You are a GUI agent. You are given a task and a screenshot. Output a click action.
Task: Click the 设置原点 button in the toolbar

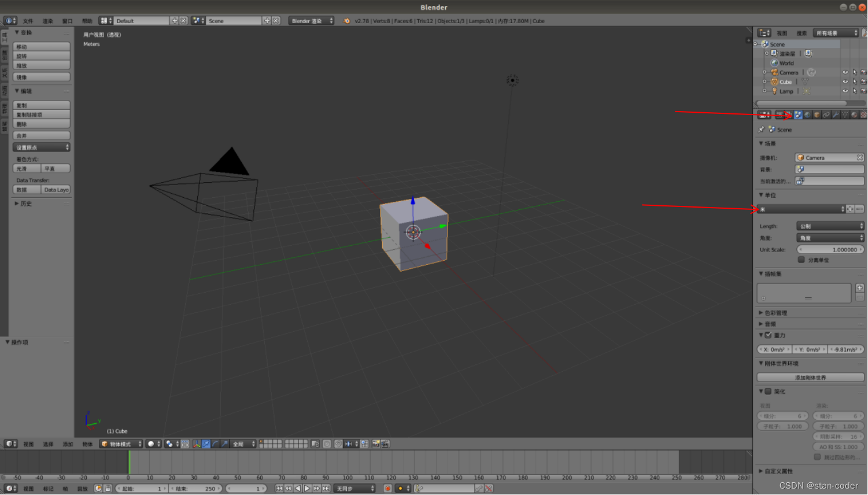pos(41,147)
